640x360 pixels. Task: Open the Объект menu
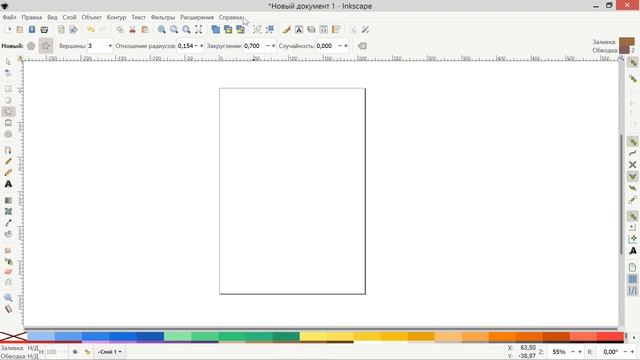point(91,17)
